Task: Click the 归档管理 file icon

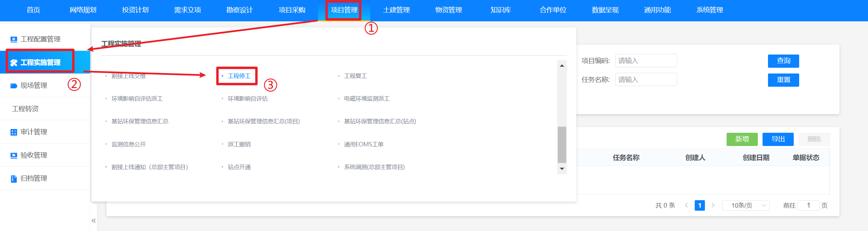Action: tap(14, 178)
